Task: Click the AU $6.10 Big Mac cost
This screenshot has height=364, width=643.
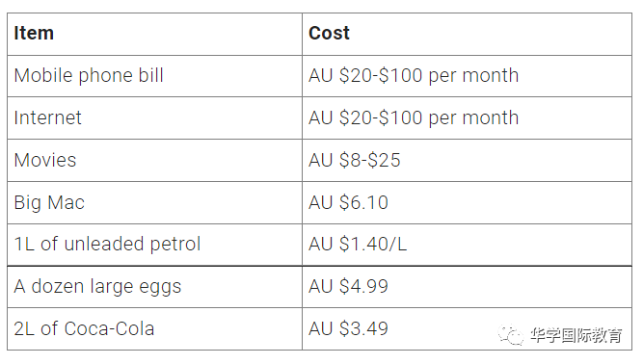Action: pyautogui.click(x=348, y=202)
